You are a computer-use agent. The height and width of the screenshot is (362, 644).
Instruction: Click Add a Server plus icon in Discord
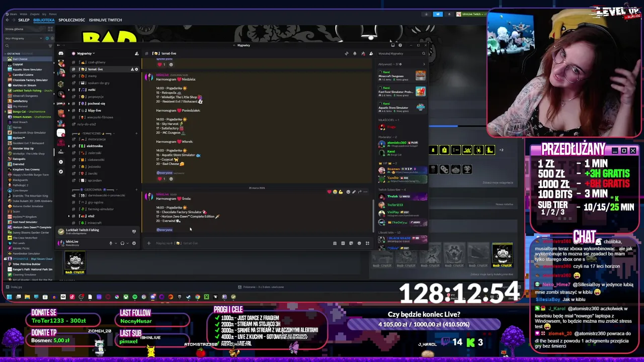[61, 162]
